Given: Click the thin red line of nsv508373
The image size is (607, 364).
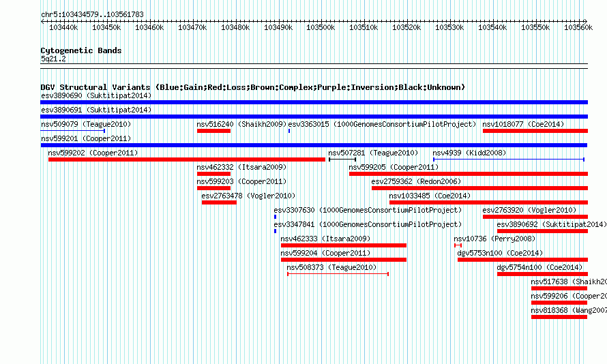Looking at the screenshot, I should tap(338, 274).
